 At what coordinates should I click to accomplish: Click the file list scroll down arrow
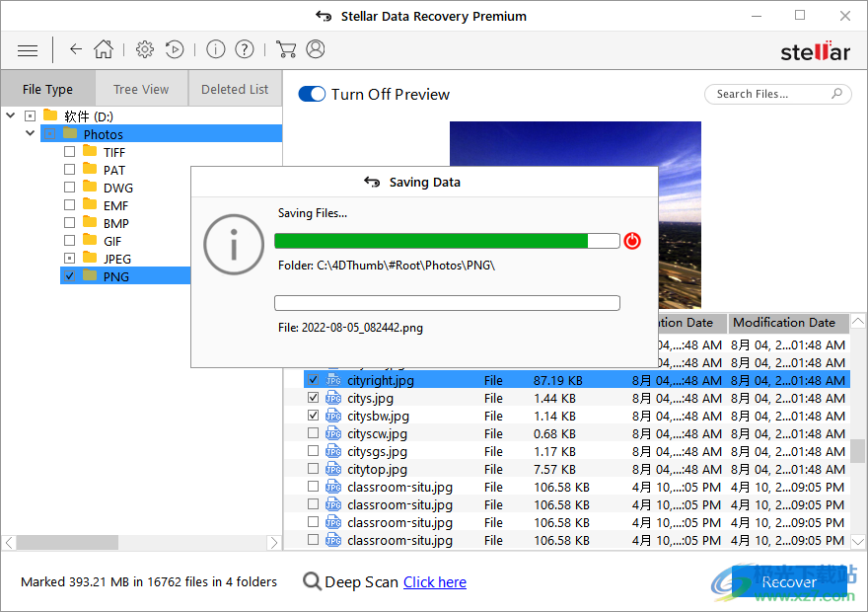tap(857, 541)
